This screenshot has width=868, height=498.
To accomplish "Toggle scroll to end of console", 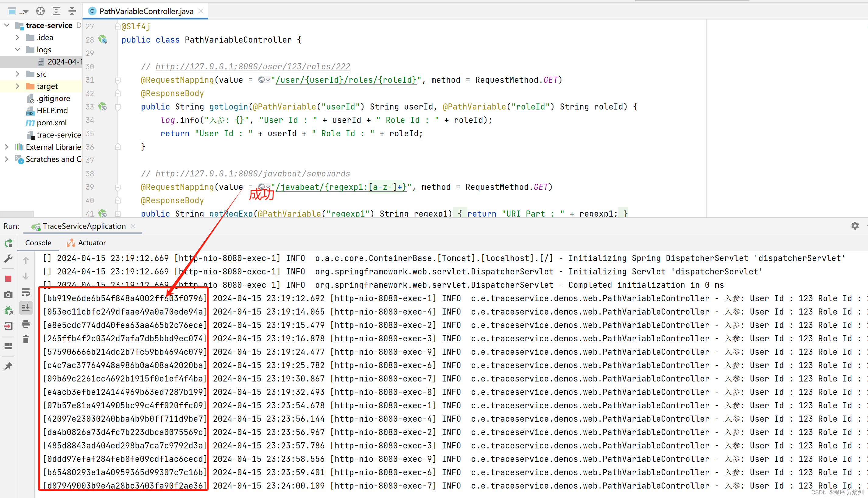I will point(26,308).
